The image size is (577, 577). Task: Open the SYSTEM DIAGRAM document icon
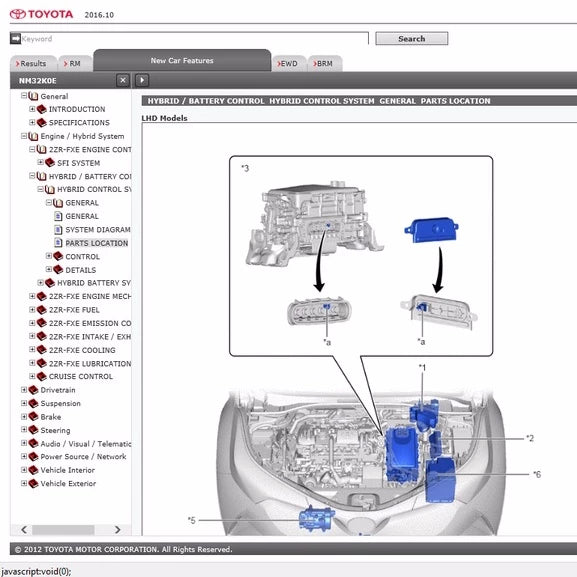(58, 230)
